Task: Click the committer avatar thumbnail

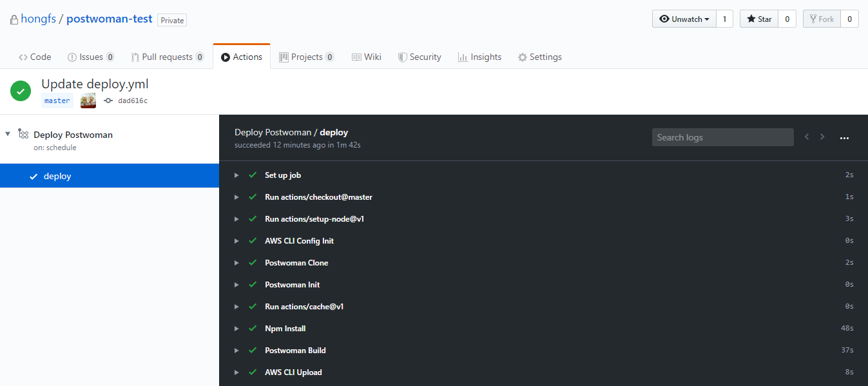Action: 88,101
